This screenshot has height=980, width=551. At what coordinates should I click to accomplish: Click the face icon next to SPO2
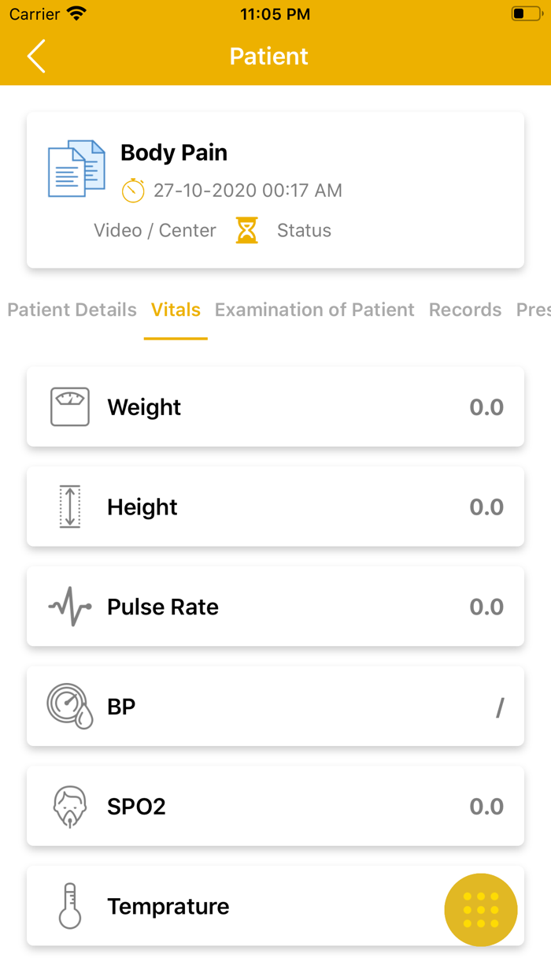click(x=69, y=806)
